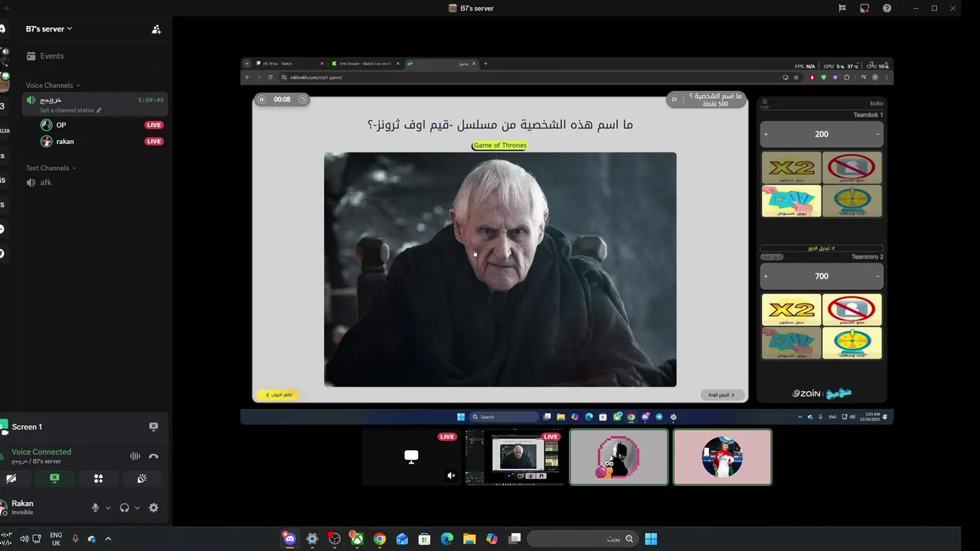This screenshot has width=980, height=551.
Task: Click the LIVE badge next to OP
Action: click(154, 125)
